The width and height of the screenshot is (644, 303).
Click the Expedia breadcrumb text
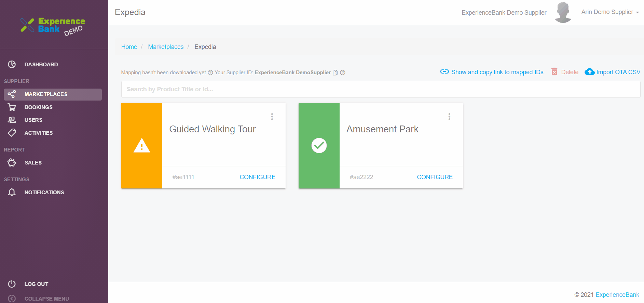click(205, 47)
